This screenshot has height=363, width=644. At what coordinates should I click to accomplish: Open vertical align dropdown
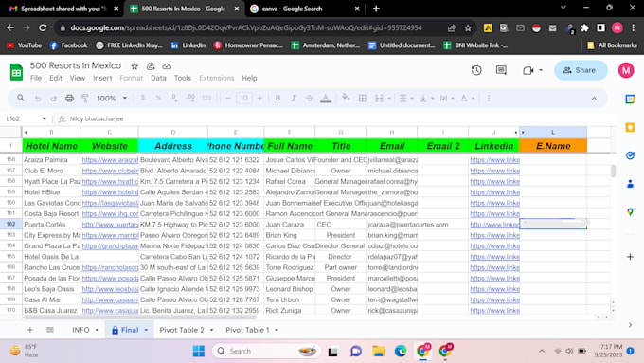pyautogui.click(x=426, y=98)
